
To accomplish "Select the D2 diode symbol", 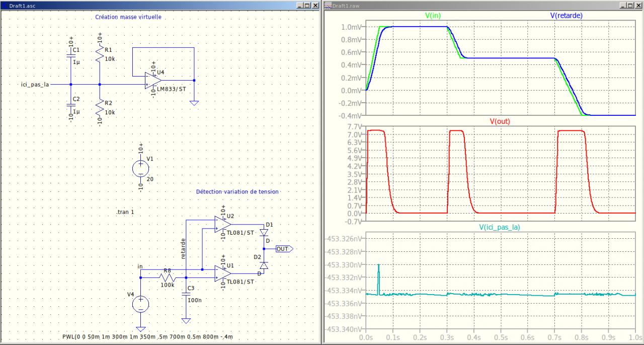I will 263,265.
